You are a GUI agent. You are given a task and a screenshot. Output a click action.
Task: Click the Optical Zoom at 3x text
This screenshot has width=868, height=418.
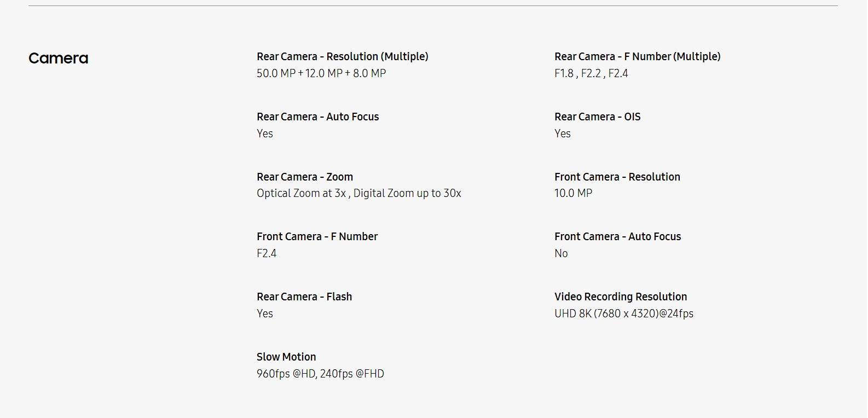click(x=301, y=193)
